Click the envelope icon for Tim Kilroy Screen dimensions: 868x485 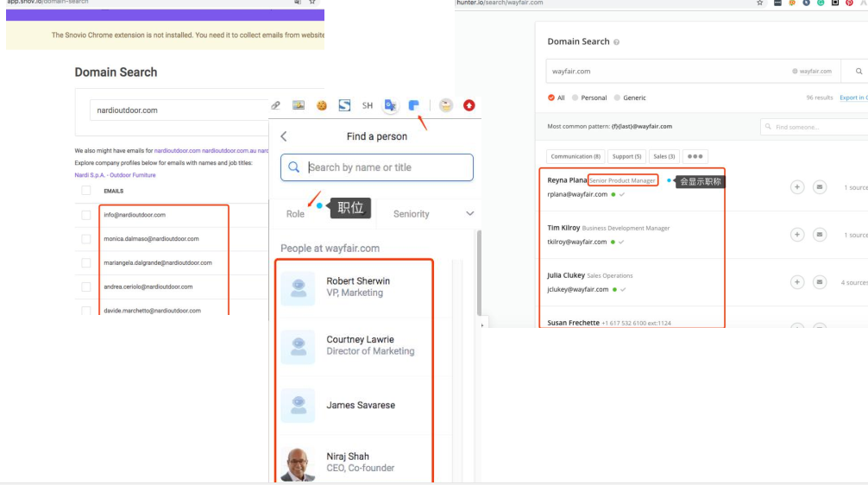point(820,235)
